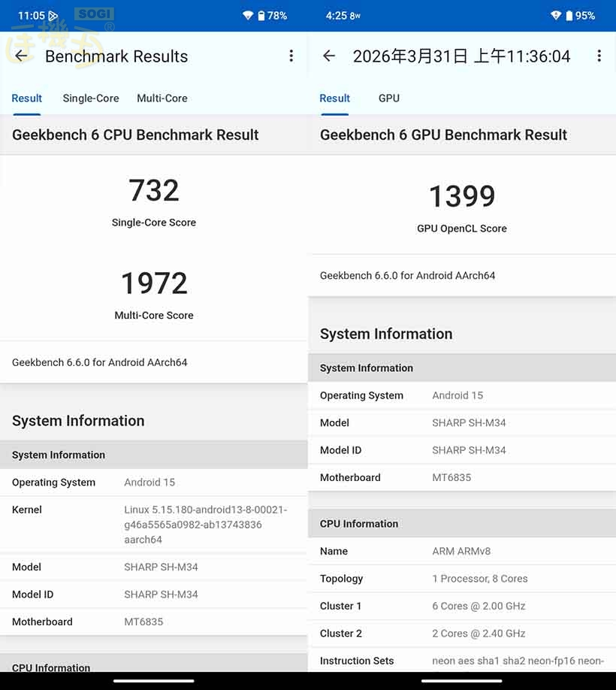The image size is (616, 690).
Task: Tap large System Information heading on GPU screen
Action: point(386,334)
